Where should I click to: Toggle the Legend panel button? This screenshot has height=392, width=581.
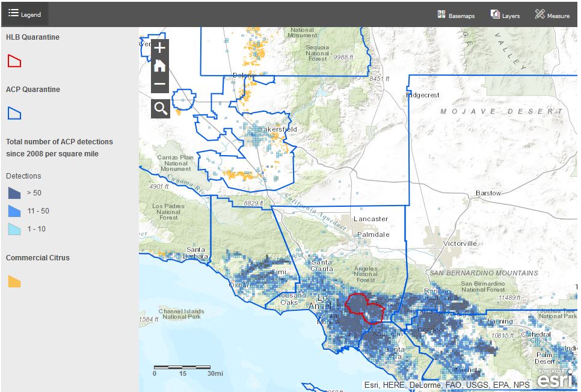tap(25, 14)
